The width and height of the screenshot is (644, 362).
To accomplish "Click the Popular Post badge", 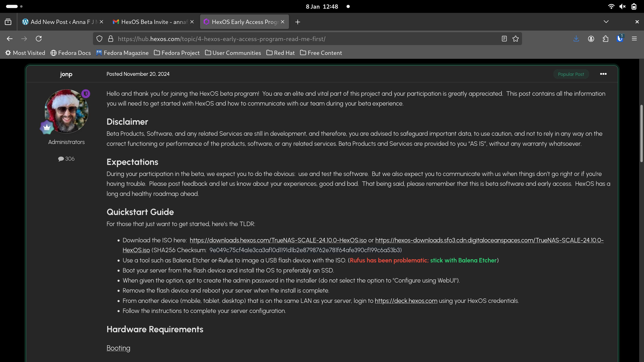I will coord(571,74).
